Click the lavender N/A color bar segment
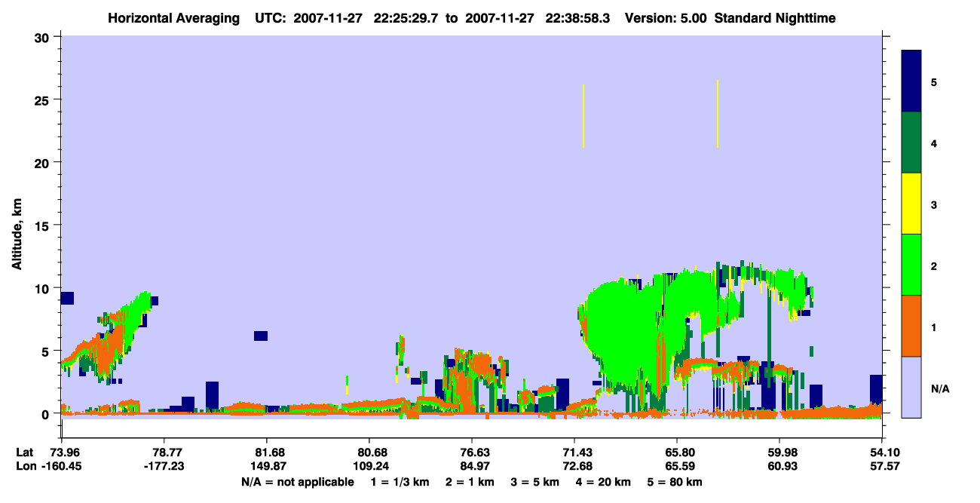Image resolution: width=980 pixels, height=503 pixels. click(x=911, y=387)
